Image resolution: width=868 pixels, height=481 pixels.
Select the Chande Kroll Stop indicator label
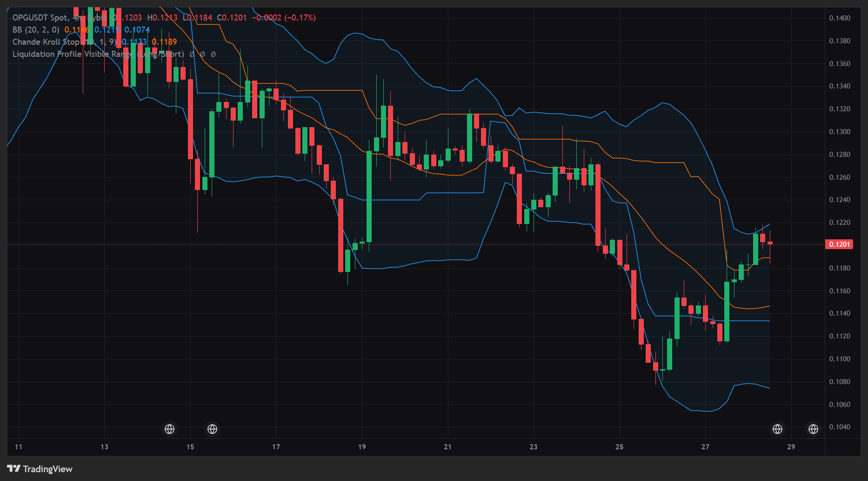pos(64,42)
